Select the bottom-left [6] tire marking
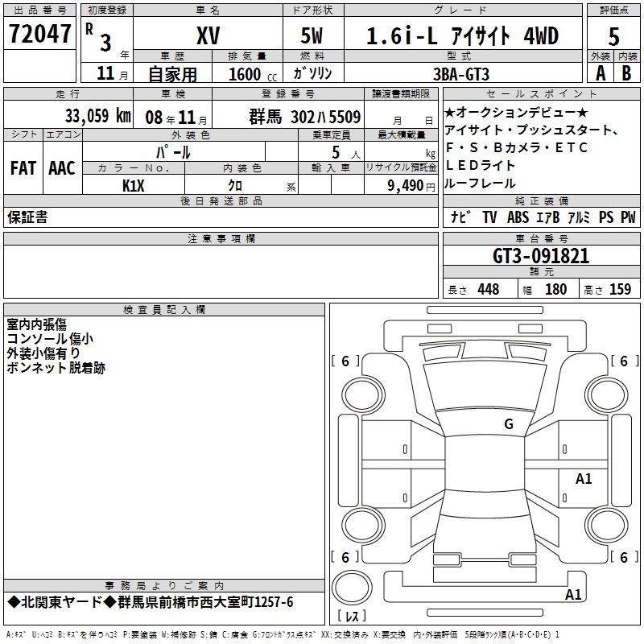 [346, 557]
